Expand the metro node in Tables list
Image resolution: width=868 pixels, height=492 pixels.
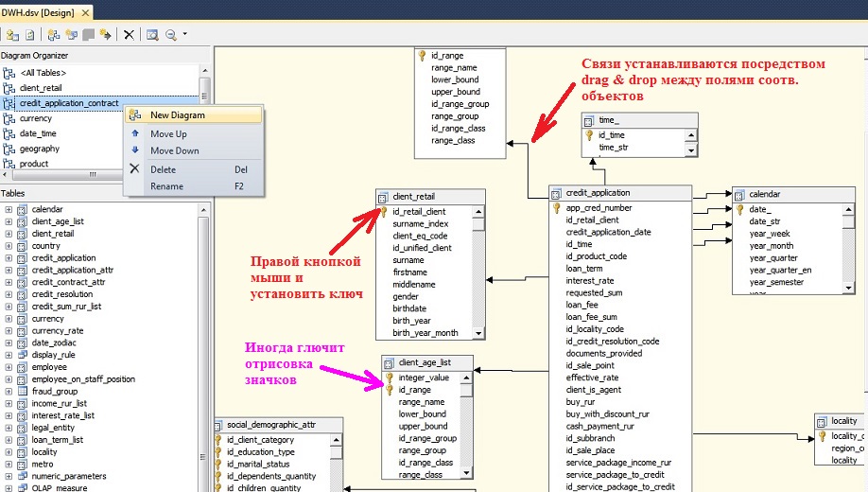9,465
